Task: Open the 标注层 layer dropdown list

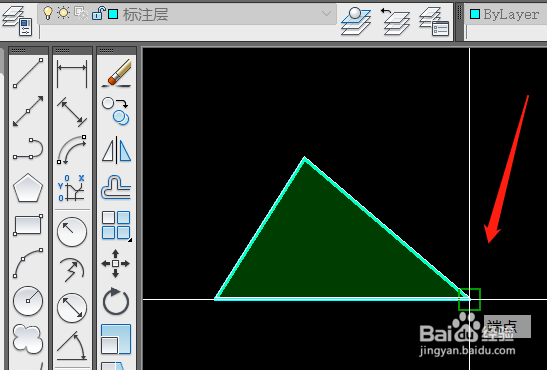Action: point(327,14)
